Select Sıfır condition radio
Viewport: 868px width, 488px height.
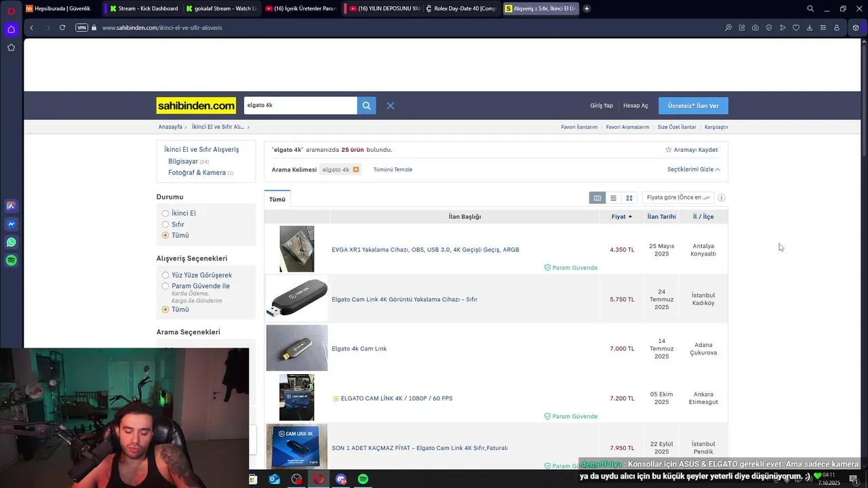[165, 224]
